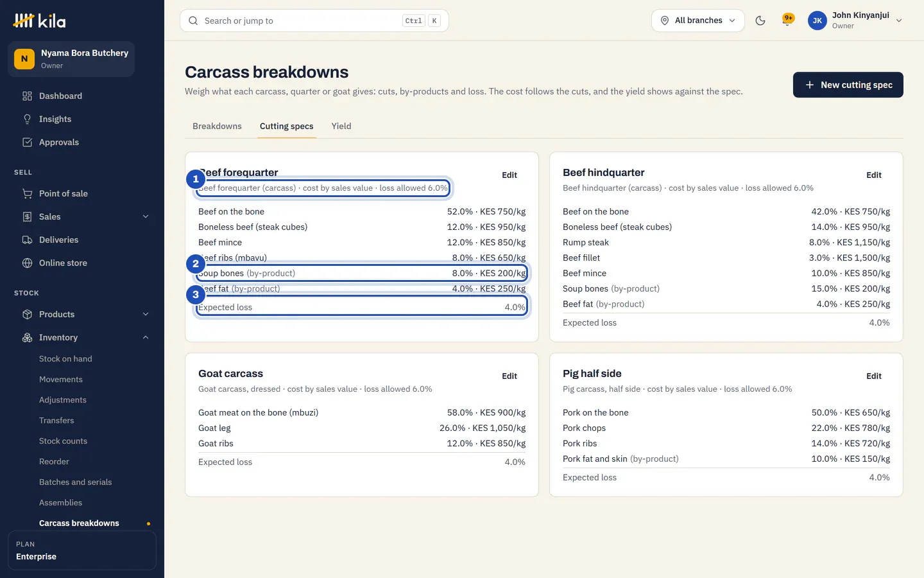Screen dimensions: 924x578
Task: Open the John Kinyanjui account menu
Action: pyautogui.click(x=855, y=21)
